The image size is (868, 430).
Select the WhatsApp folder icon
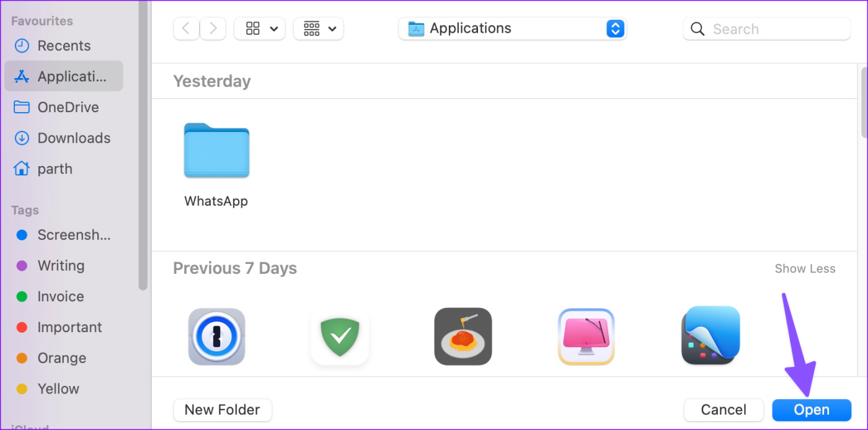(x=216, y=151)
